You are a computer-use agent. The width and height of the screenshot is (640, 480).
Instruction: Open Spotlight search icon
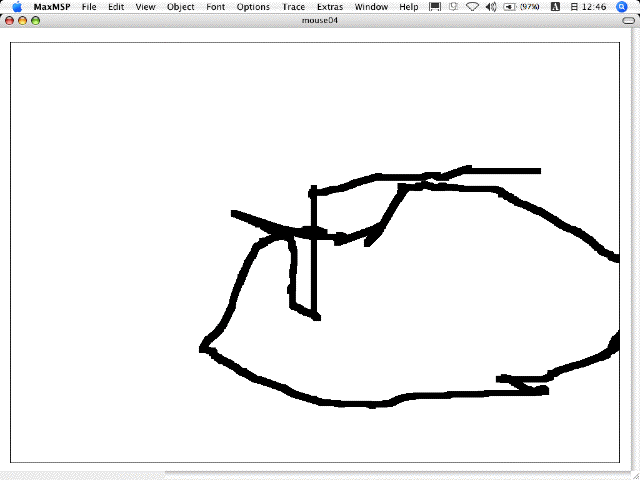point(621,7)
